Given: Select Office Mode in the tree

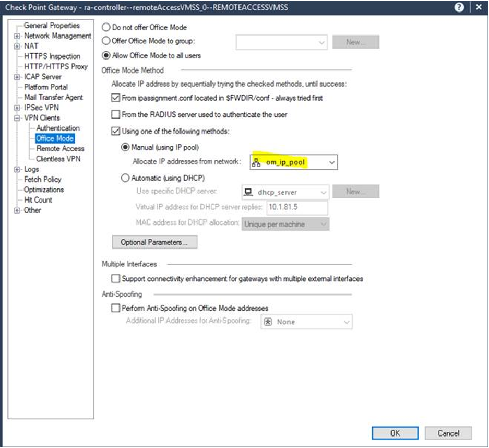Looking at the screenshot, I should pos(55,138).
